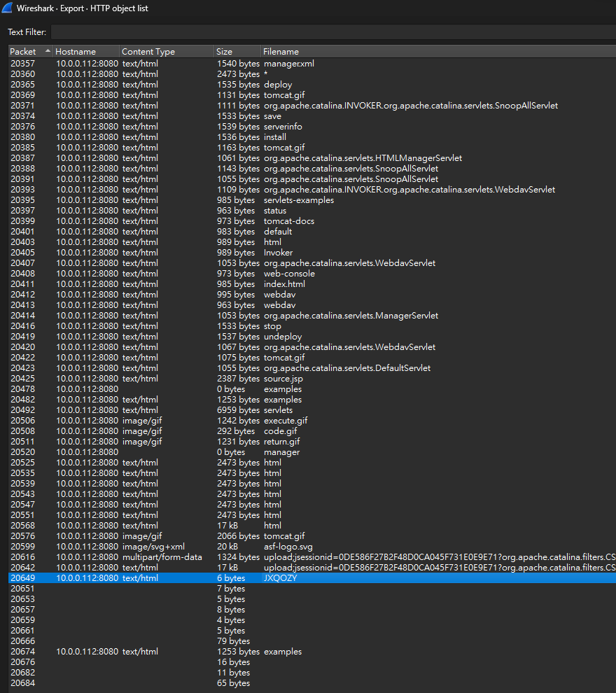Screen dimensions: 616x693
Task: Select packet 20371 SnoopAllServlet INVOKER row
Action: (x=312, y=106)
